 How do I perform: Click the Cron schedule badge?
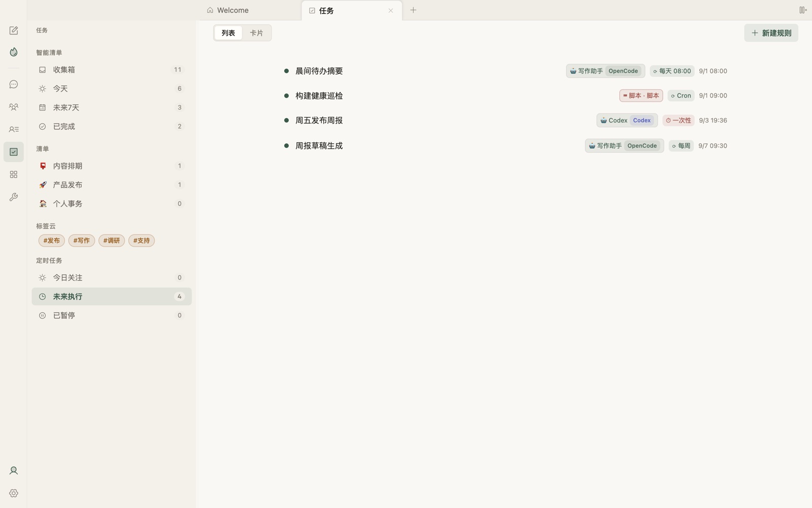pyautogui.click(x=681, y=96)
